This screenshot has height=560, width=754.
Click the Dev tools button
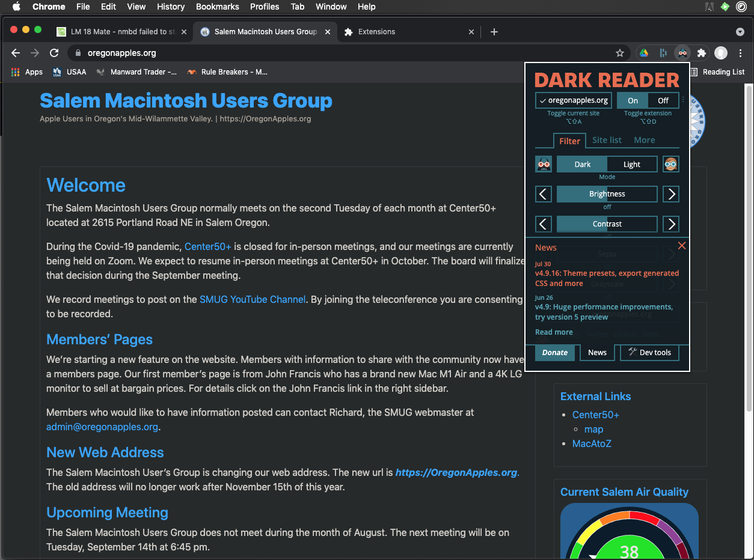click(x=649, y=353)
